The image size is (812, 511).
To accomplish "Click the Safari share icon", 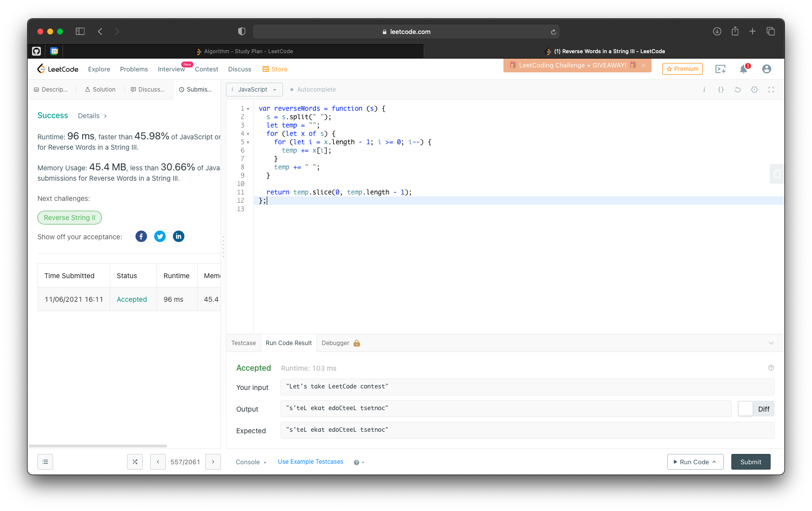I will 735,31.
